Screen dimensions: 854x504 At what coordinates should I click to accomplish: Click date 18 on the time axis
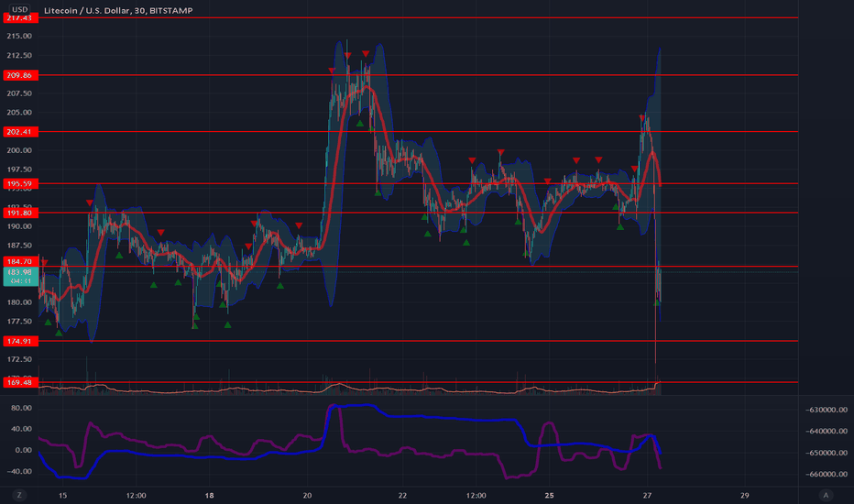209,496
